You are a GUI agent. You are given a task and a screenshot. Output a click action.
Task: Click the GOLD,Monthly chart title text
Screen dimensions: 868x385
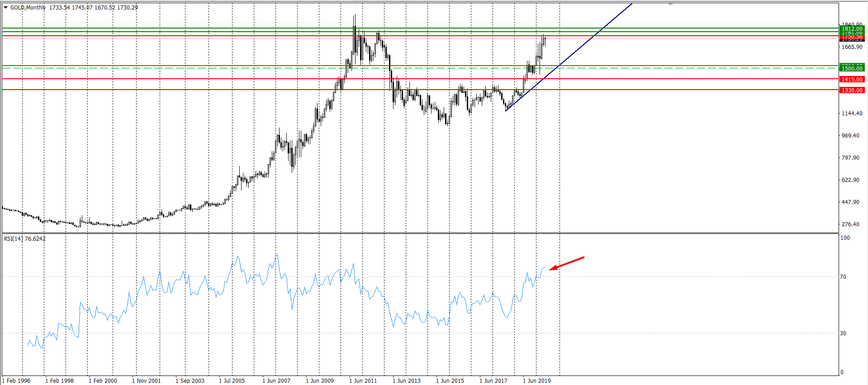(28, 7)
